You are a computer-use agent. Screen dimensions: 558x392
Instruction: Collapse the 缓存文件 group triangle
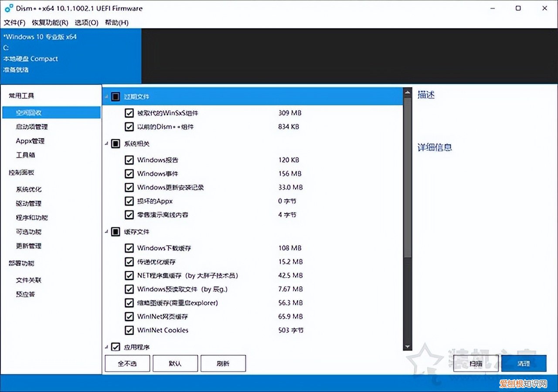coord(106,232)
